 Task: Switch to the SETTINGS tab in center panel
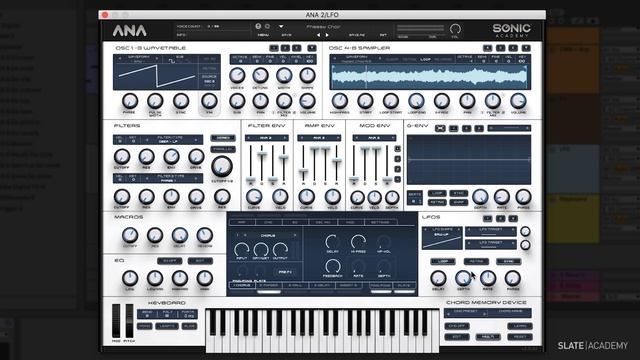point(380,222)
